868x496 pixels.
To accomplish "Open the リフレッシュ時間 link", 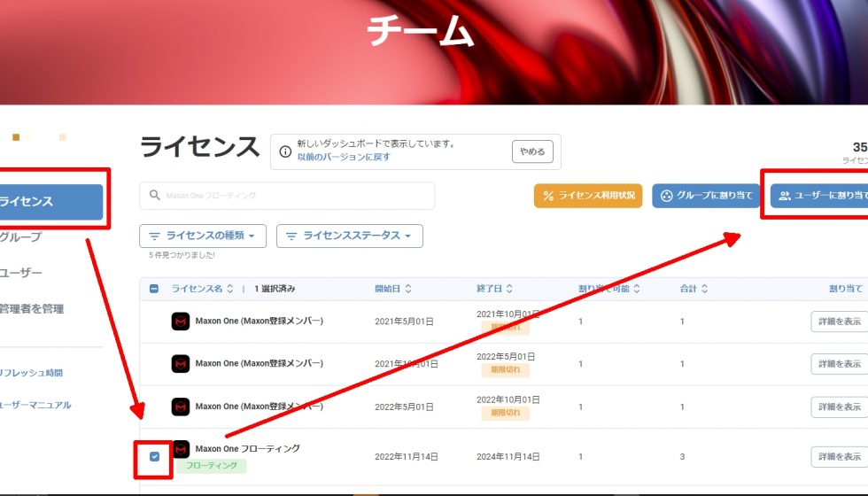I will tap(31, 373).
